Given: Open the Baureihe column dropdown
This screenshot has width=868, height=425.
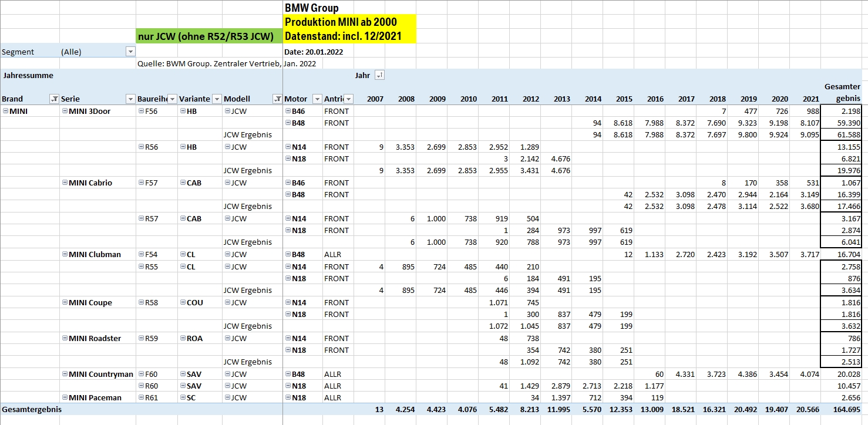Looking at the screenshot, I should pos(173,99).
